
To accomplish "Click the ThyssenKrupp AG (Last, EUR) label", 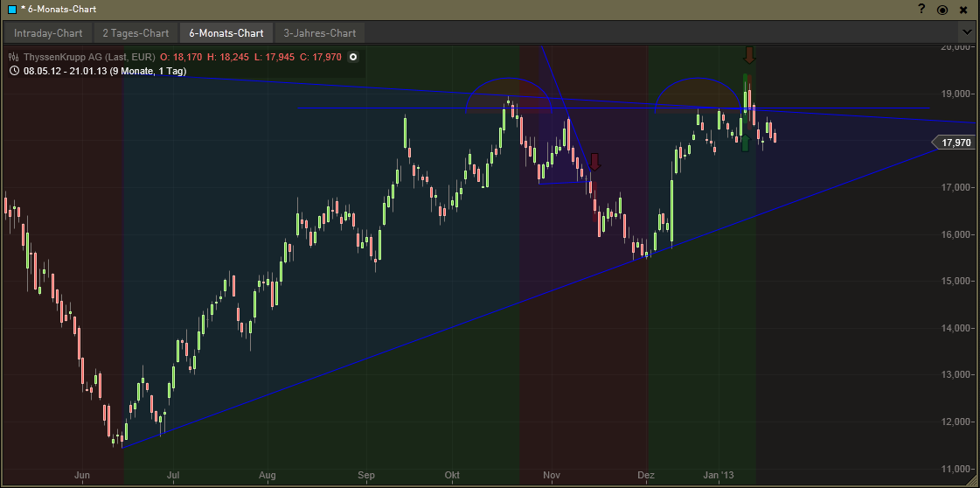I will click(x=89, y=57).
